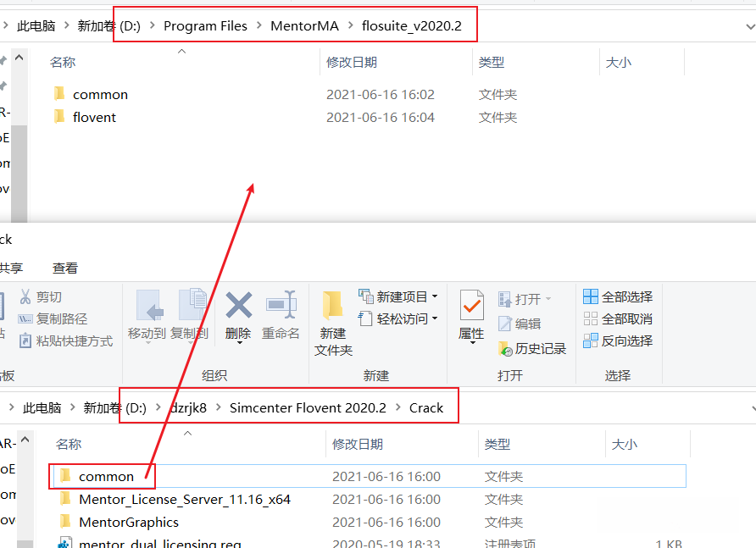This screenshot has width=756, height=548.
Task: Open the Properties (属性) dropdown arrow
Action: [473, 343]
